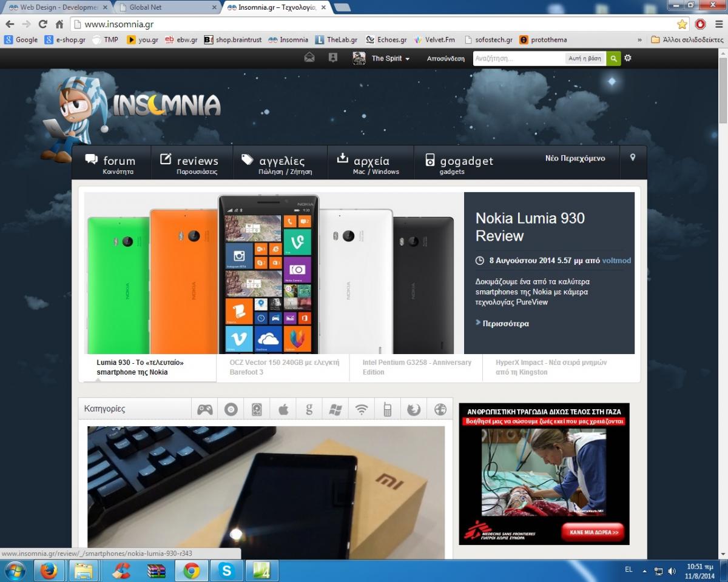Select the Wi-Fi networking category icon
The height and width of the screenshot is (582, 728).
[362, 409]
